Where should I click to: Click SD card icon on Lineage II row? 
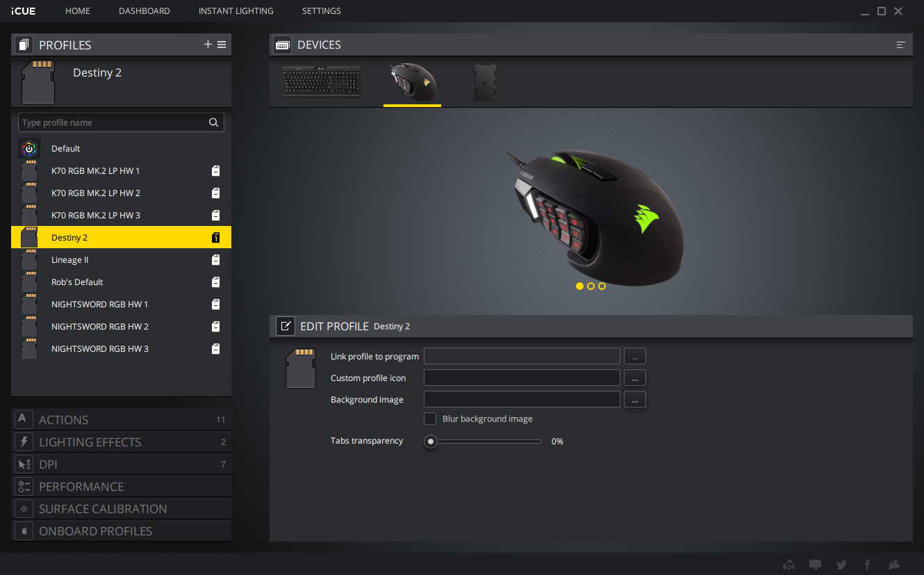tap(216, 259)
